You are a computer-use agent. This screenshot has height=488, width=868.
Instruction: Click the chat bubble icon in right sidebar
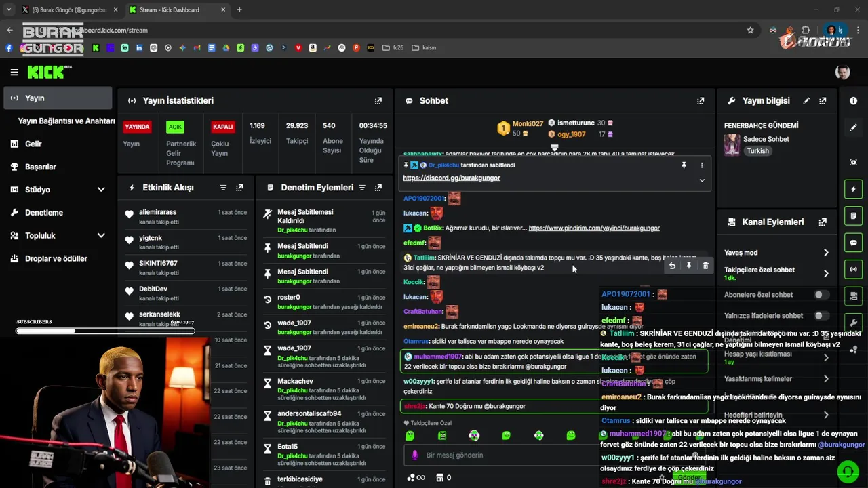(x=853, y=243)
